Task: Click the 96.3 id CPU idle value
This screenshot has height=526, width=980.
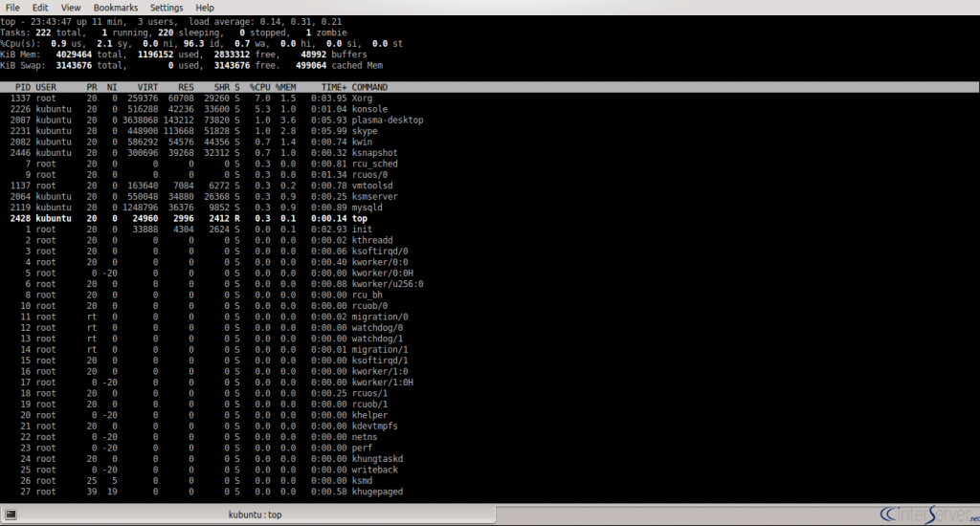Action: (x=205, y=44)
